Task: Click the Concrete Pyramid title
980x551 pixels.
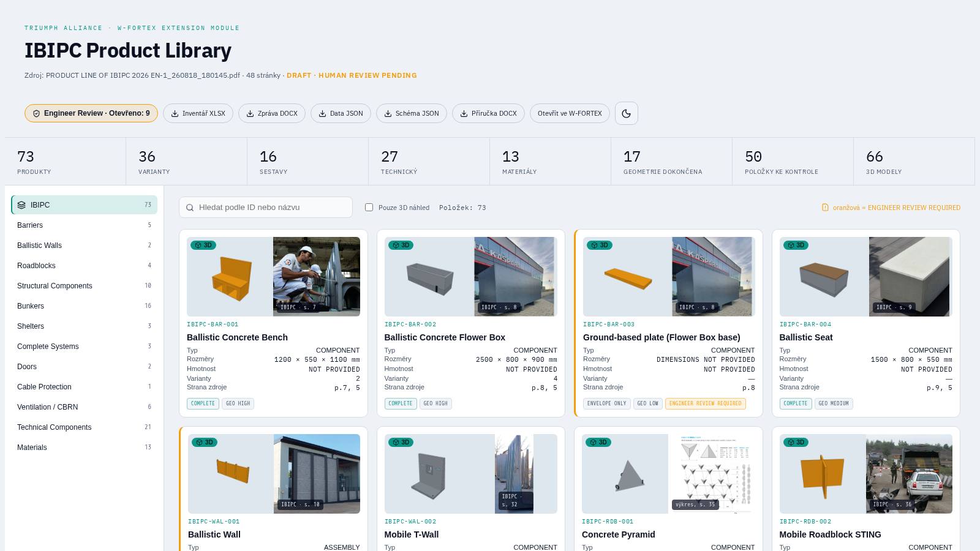Action: pyautogui.click(x=618, y=534)
